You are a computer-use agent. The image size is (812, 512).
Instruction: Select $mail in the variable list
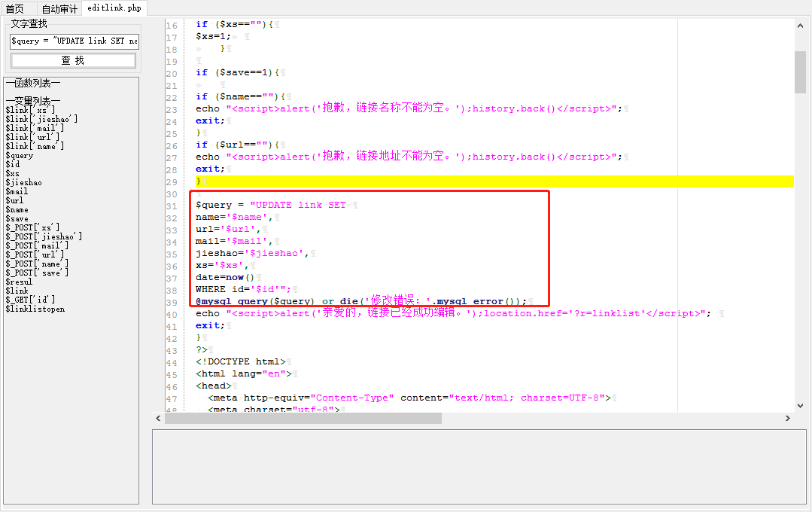tap(17, 191)
